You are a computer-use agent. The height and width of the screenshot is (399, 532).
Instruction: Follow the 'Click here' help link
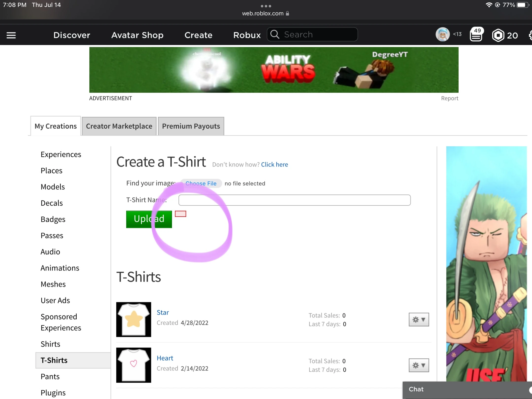tap(274, 165)
